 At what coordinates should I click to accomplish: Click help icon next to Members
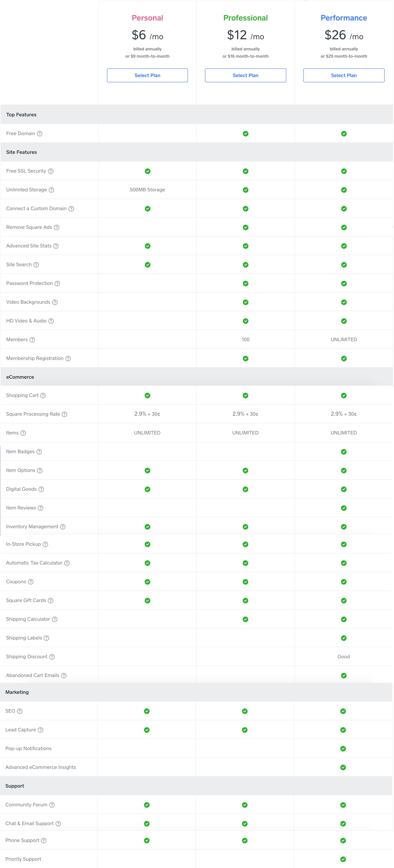pos(32,340)
